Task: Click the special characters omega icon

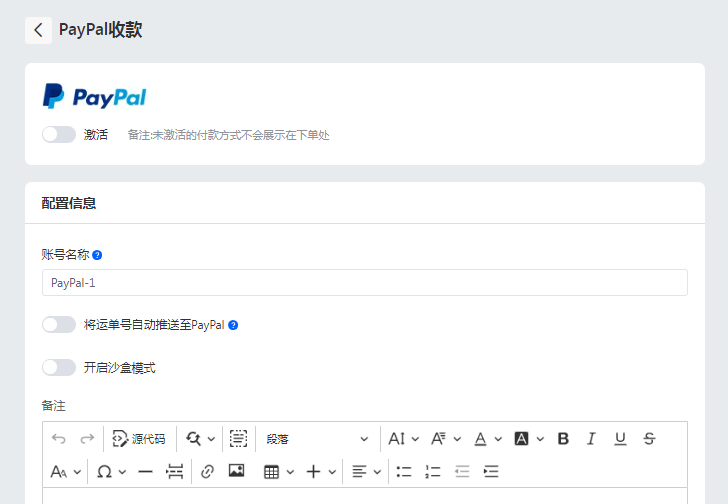Action: click(104, 472)
